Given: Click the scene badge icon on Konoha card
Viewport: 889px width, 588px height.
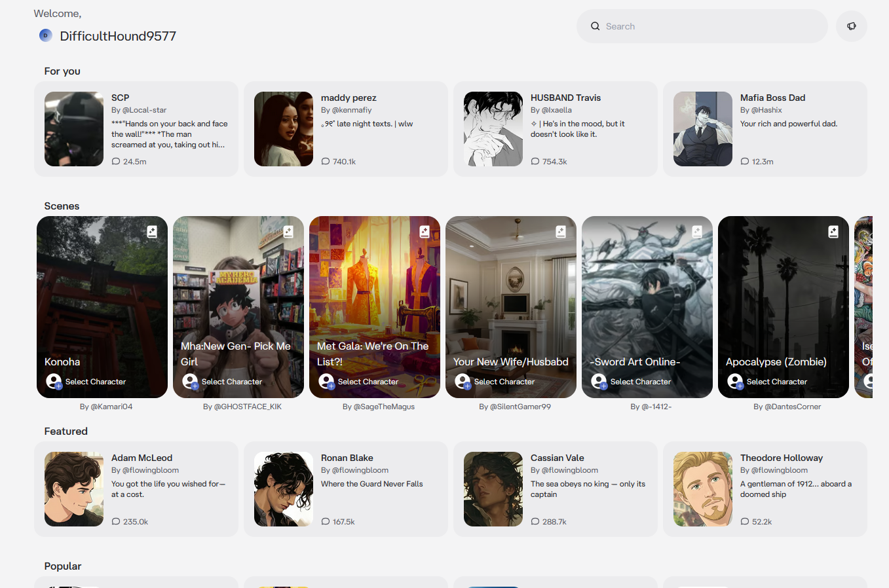Looking at the screenshot, I should coord(152,231).
